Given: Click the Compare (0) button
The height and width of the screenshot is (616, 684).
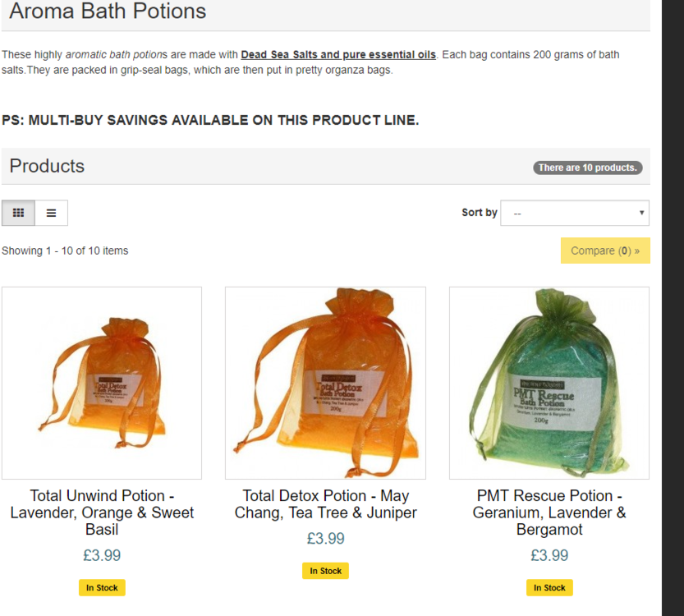Looking at the screenshot, I should (605, 251).
